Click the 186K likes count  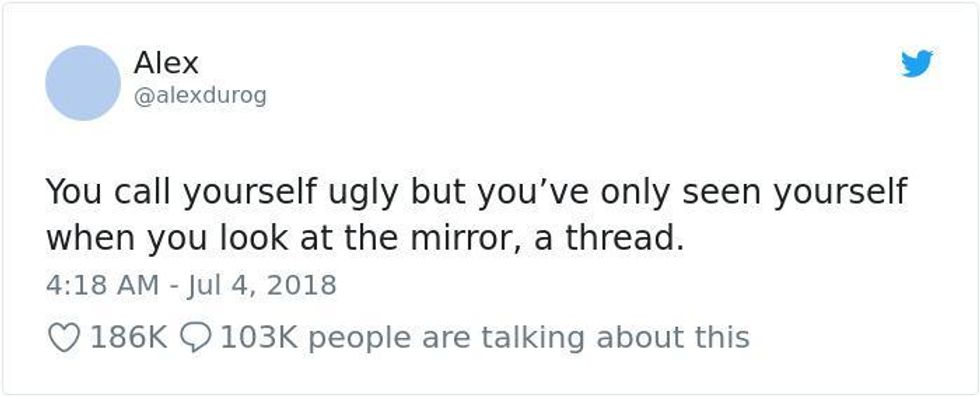pyautogui.click(x=129, y=338)
